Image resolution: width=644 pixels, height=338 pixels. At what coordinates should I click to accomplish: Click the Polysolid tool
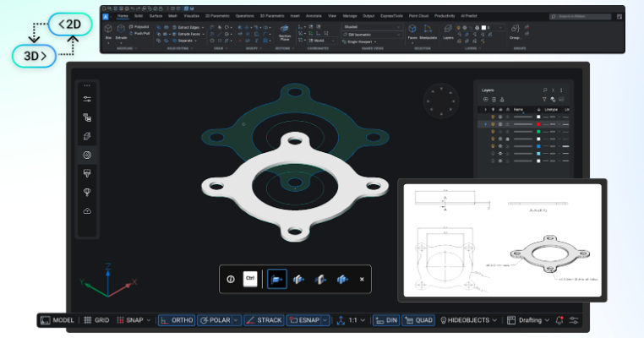[x=139, y=27]
